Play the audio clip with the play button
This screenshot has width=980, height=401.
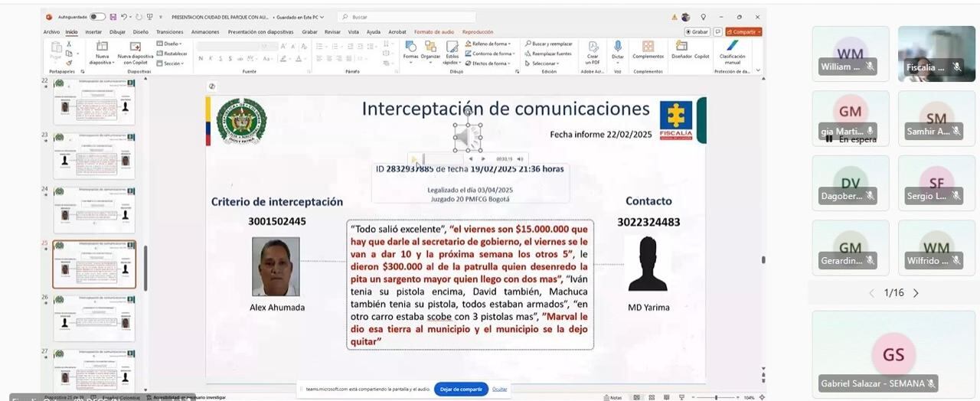click(415, 159)
